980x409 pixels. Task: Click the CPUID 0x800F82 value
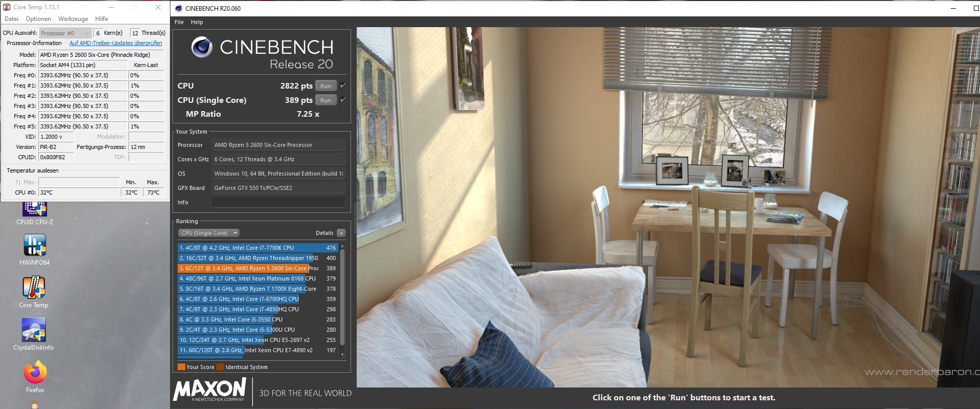[x=56, y=157]
